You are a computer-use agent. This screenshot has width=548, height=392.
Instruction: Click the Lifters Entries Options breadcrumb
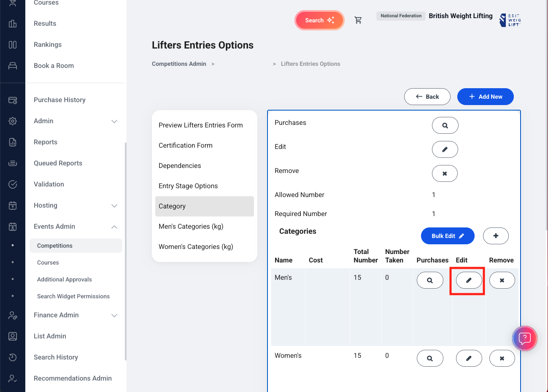310,64
